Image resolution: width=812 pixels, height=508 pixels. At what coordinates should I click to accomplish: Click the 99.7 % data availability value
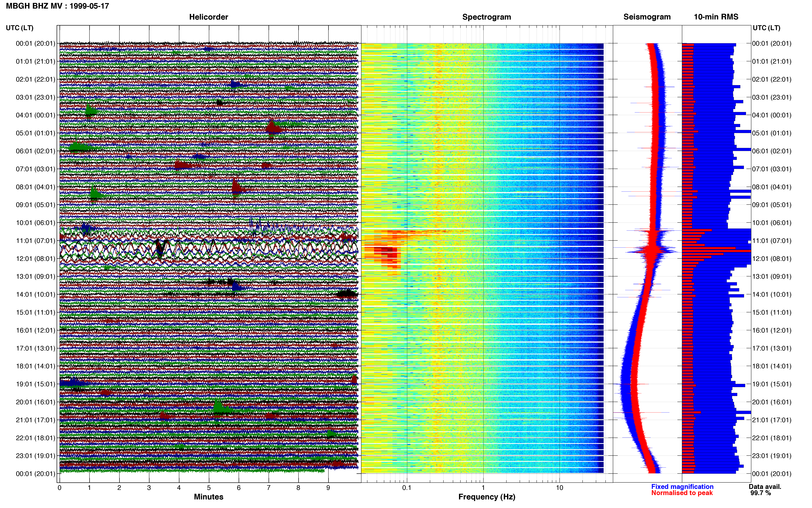pos(761,493)
